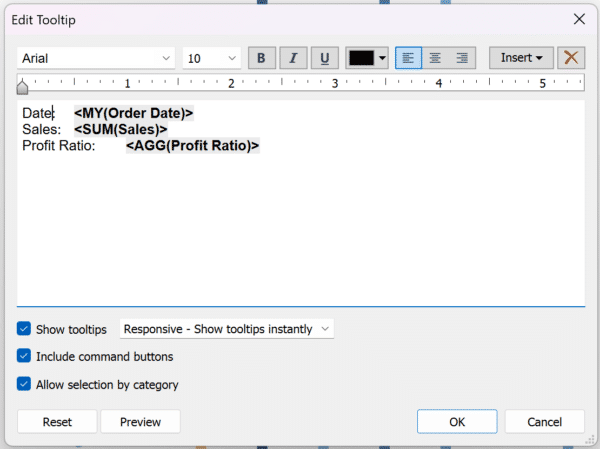Click the <SUM(Sales)> field in editor

click(120, 129)
